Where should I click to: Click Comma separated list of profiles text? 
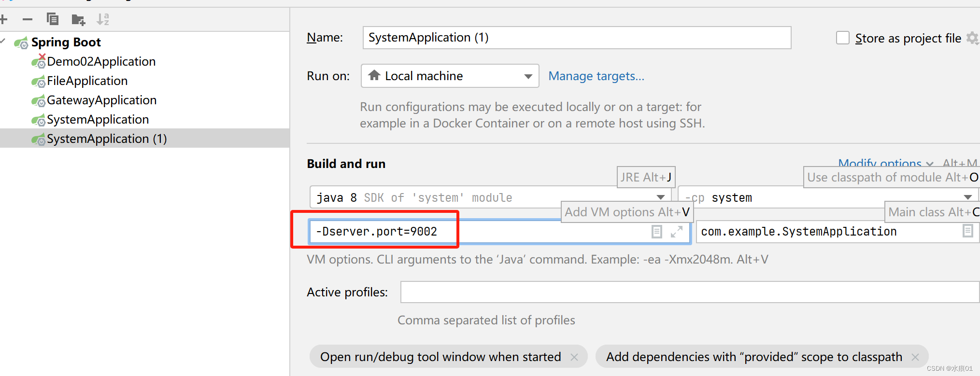[486, 320]
